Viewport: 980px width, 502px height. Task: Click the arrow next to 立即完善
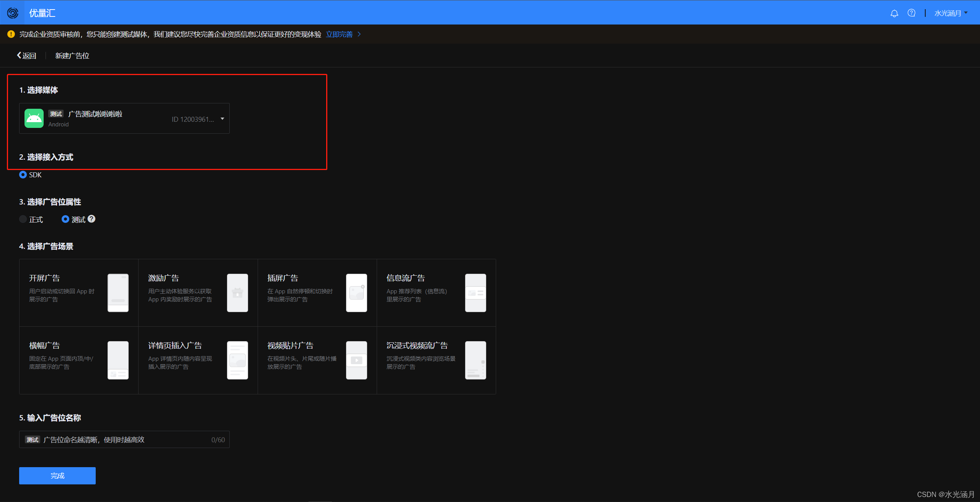(x=359, y=34)
